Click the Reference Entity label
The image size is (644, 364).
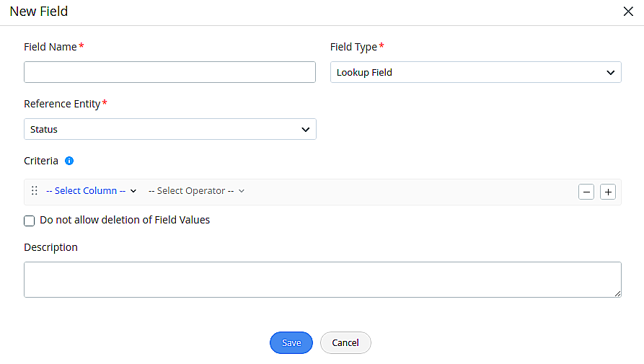click(62, 104)
